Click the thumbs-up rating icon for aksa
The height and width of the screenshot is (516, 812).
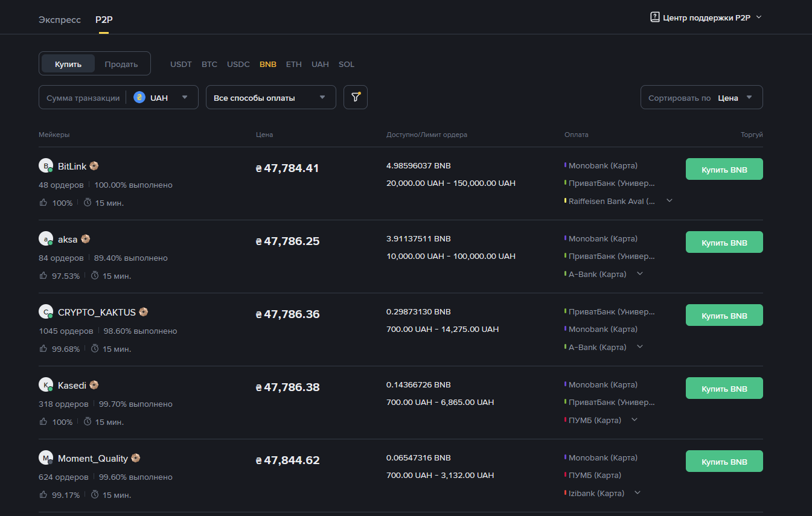[43, 276]
